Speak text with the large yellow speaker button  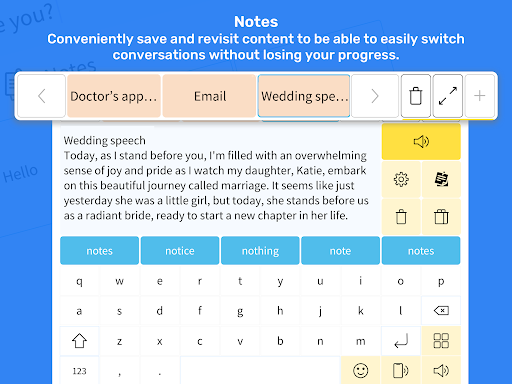pos(421,142)
